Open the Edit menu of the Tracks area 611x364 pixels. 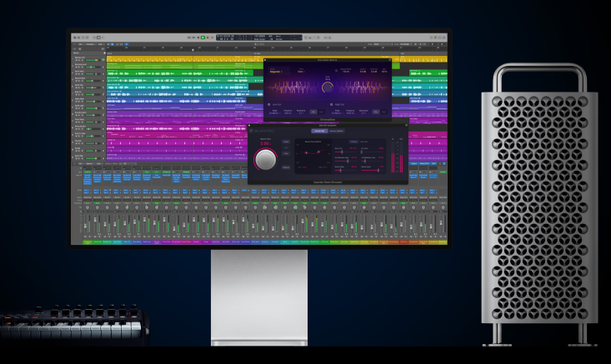point(80,44)
